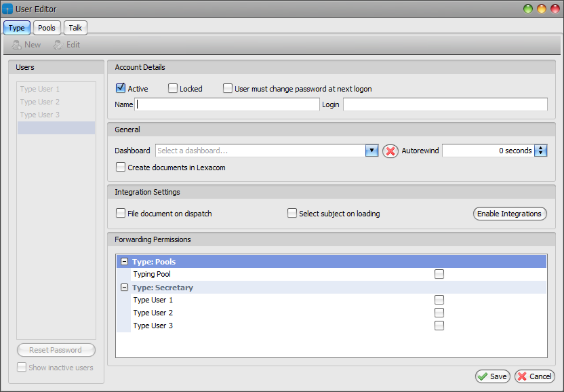Click into the Login text field
Screen dimensions: 564x392
coord(445,104)
